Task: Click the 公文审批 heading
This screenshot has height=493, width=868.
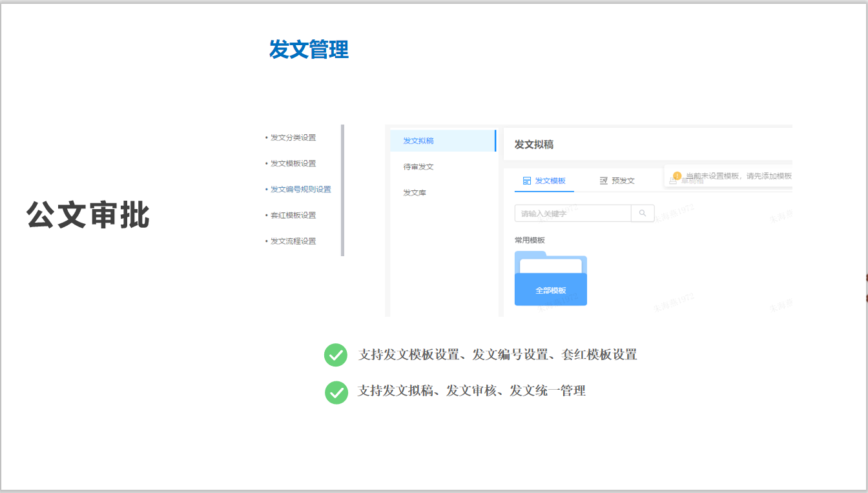Action: click(88, 214)
